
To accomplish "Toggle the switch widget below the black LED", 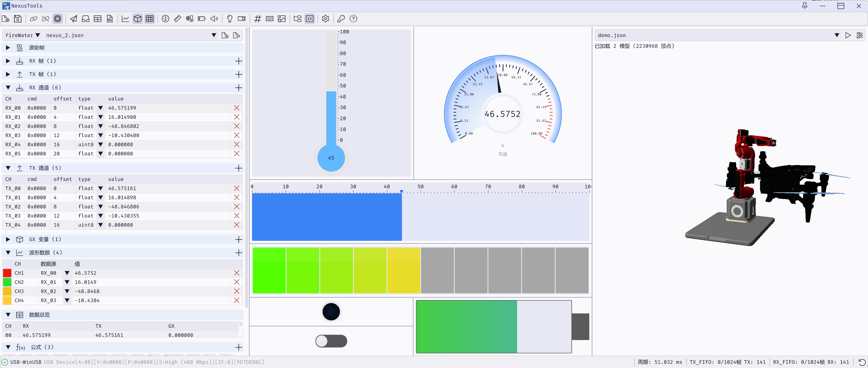I will tap(331, 341).
